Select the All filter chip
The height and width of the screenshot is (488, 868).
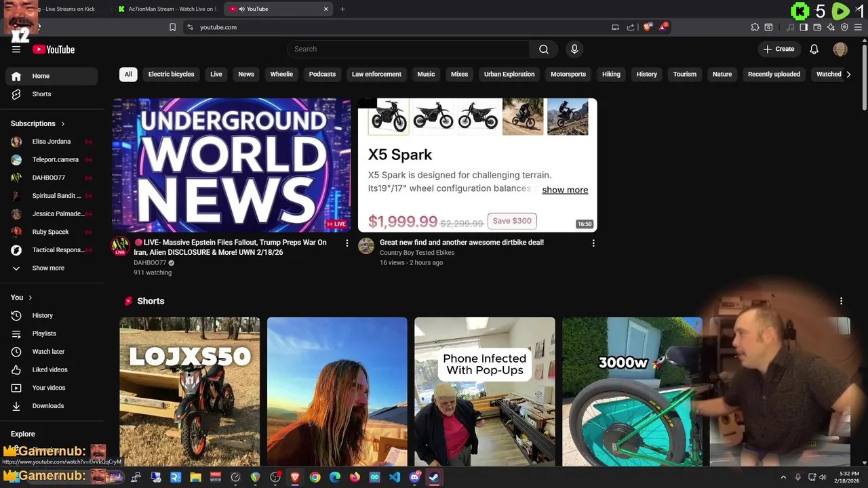point(128,75)
